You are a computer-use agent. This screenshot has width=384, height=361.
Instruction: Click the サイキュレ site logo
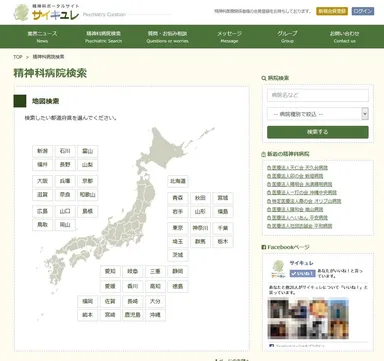coord(46,12)
